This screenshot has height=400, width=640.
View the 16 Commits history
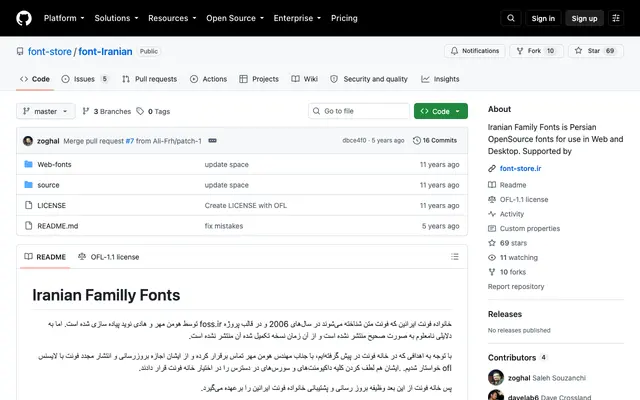point(435,140)
